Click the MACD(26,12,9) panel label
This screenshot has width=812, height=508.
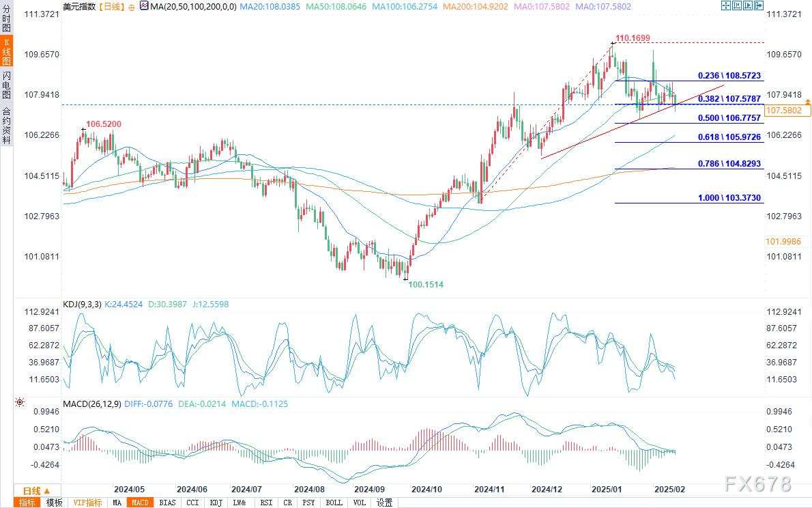(x=91, y=404)
